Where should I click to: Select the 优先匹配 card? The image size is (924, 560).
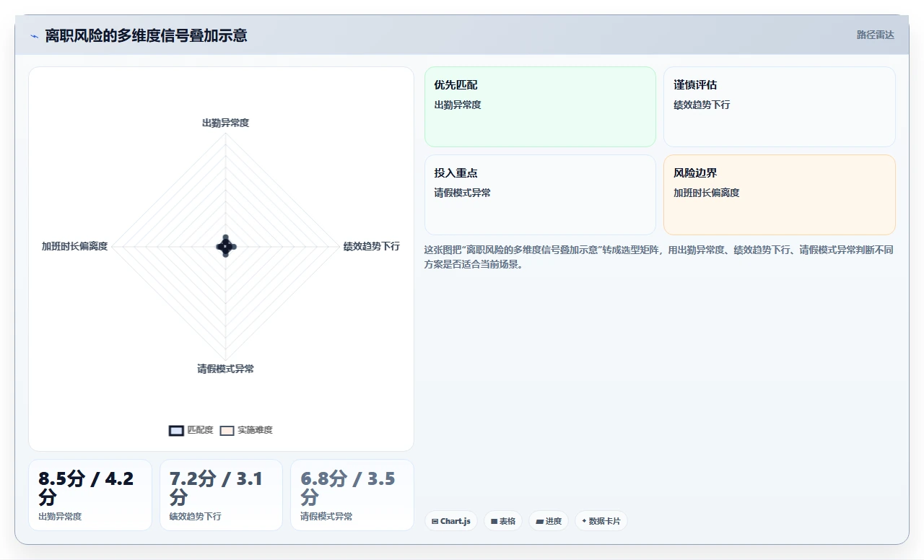coord(540,107)
